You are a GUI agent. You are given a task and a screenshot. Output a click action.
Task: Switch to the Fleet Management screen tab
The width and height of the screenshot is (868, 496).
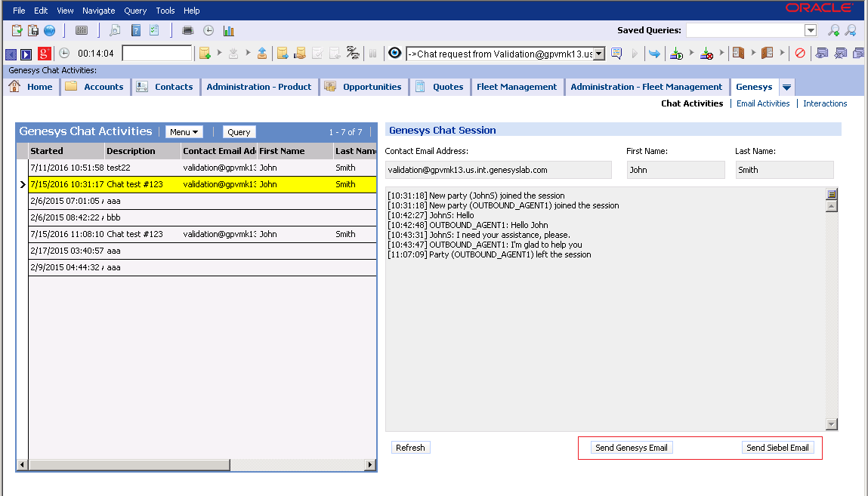click(517, 87)
